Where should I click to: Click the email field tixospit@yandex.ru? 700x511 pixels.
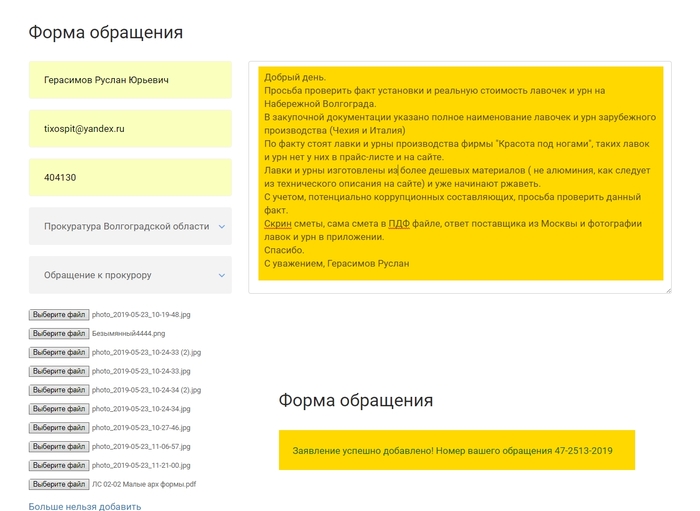coord(130,129)
